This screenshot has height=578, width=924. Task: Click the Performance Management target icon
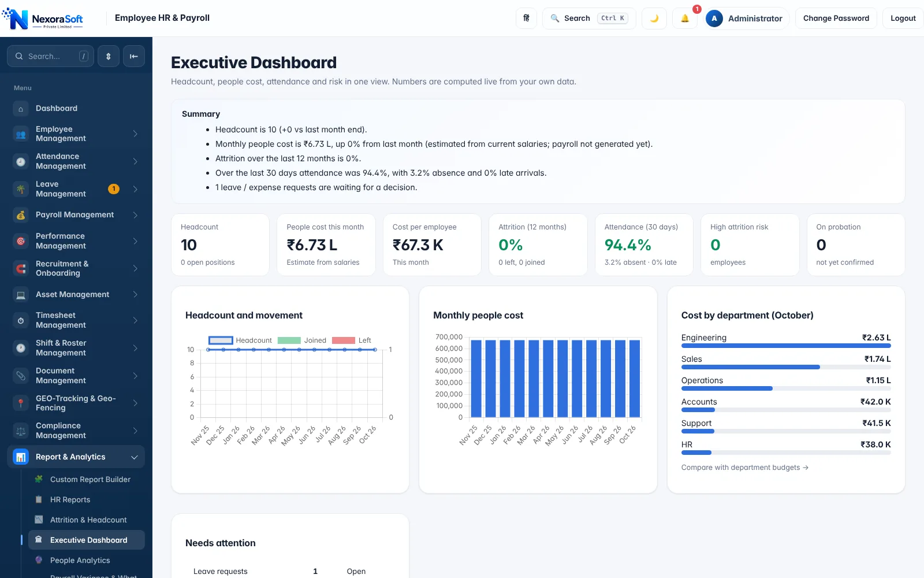coord(21,241)
